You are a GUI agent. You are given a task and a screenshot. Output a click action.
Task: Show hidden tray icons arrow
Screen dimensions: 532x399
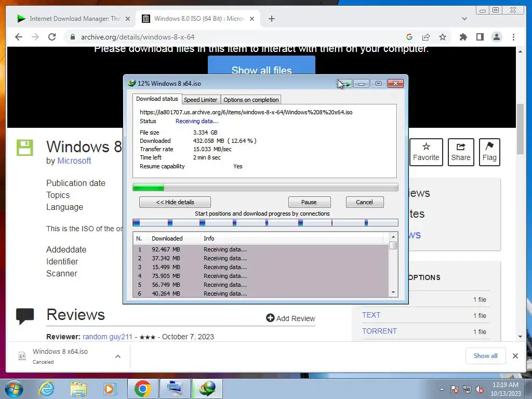(x=442, y=390)
